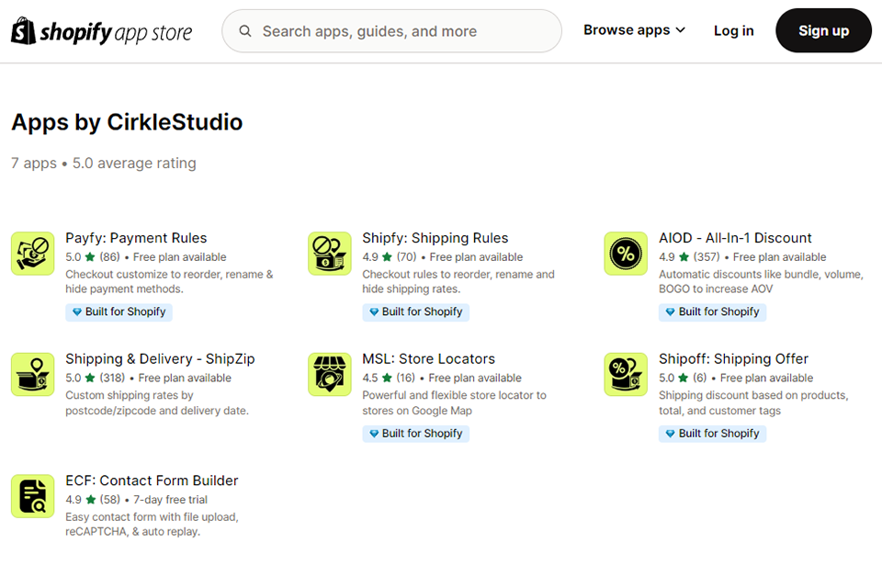The image size is (882, 588).
Task: Click Built for Shopify badge under Payfy
Action: 119,311
